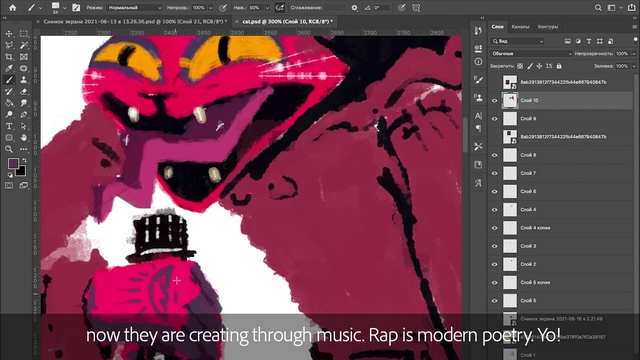
Task: Open the Непрозр. opacity slider arrow
Action: (211, 8)
